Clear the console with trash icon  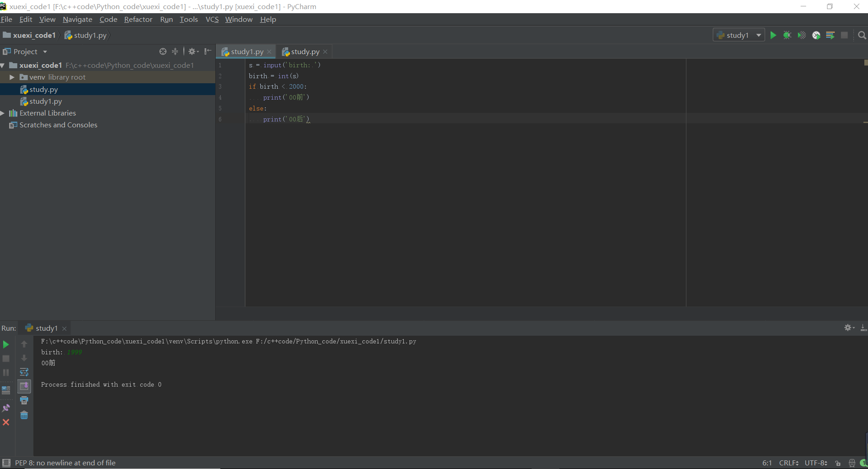[x=24, y=415]
